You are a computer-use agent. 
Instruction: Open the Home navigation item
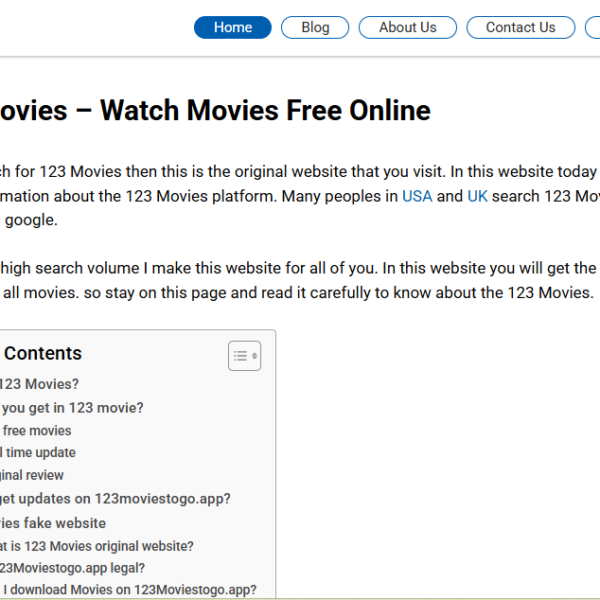coord(233,28)
